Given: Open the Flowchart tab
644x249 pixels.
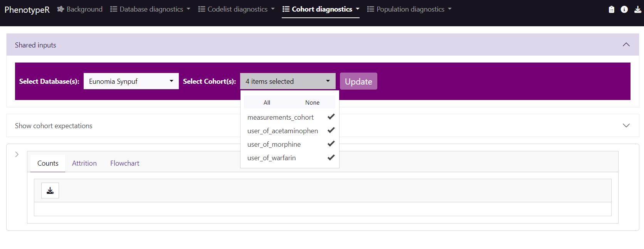Looking at the screenshot, I should point(124,163).
